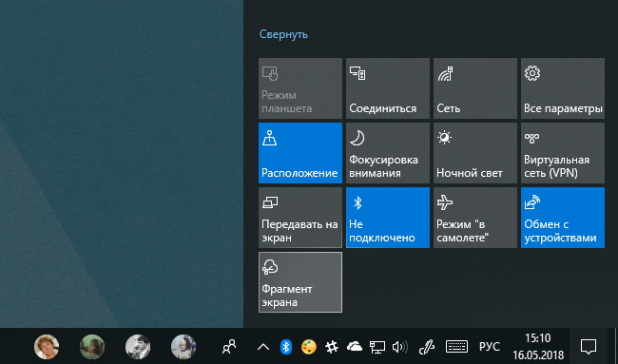Click the Bluetooth tray icon

286,347
